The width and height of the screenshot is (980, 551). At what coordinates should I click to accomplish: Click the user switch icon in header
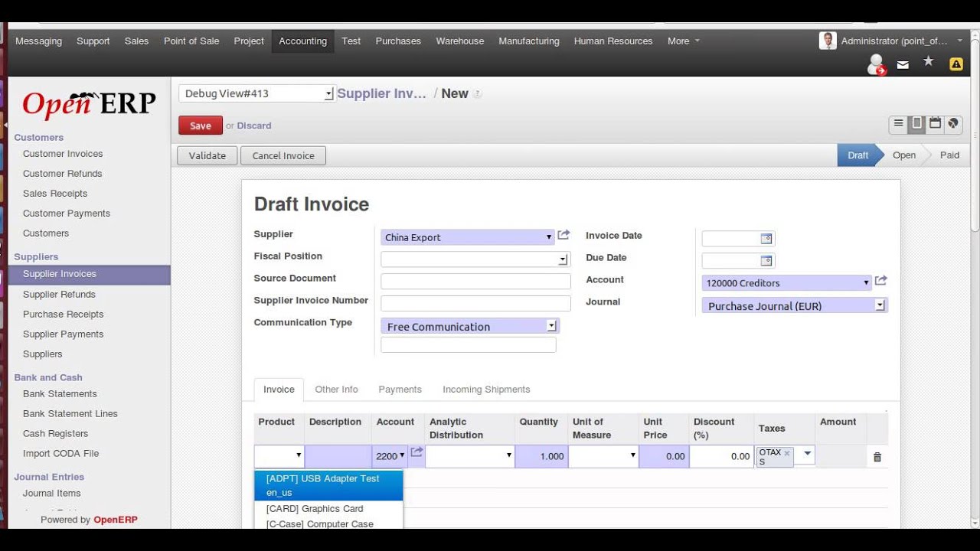point(877,65)
